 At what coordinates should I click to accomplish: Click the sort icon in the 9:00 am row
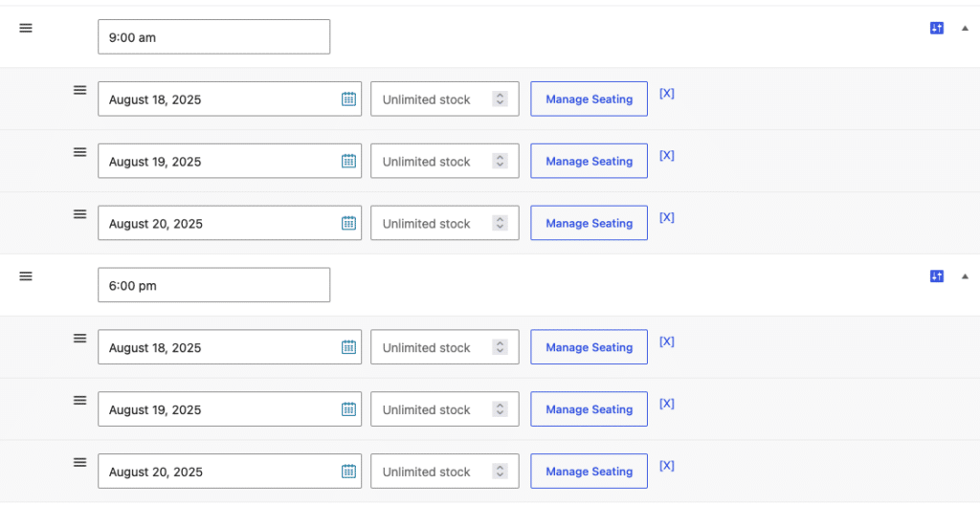[936, 28]
